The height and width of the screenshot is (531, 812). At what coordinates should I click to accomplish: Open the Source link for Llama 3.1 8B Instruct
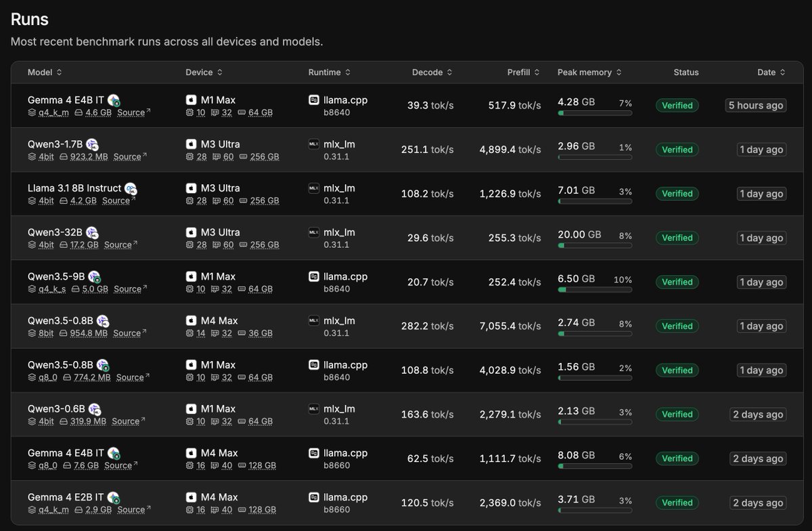[118, 200]
